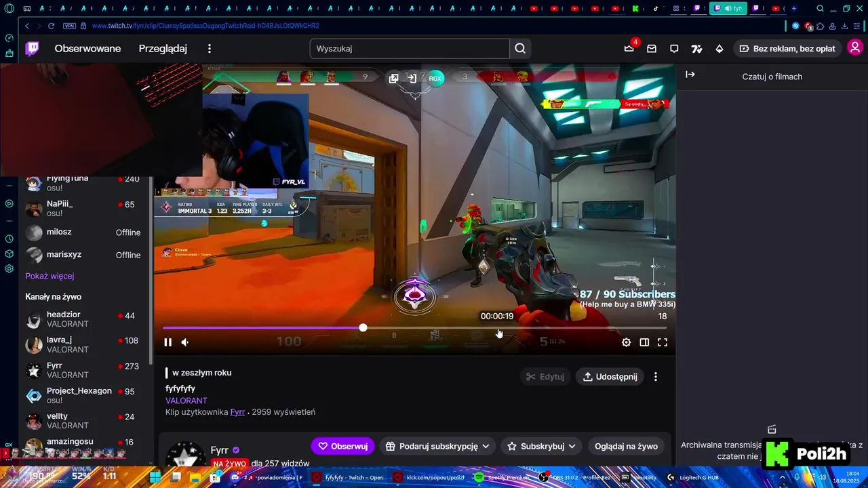Click the RGX round badge on video
Viewport: 868px width, 488px height.
click(x=435, y=79)
